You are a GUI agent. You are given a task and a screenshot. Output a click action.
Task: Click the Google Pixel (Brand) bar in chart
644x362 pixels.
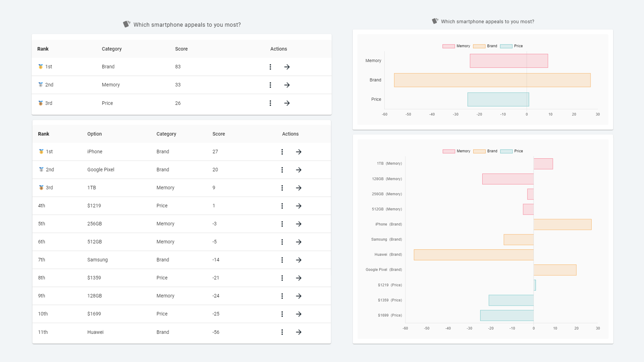555,270
